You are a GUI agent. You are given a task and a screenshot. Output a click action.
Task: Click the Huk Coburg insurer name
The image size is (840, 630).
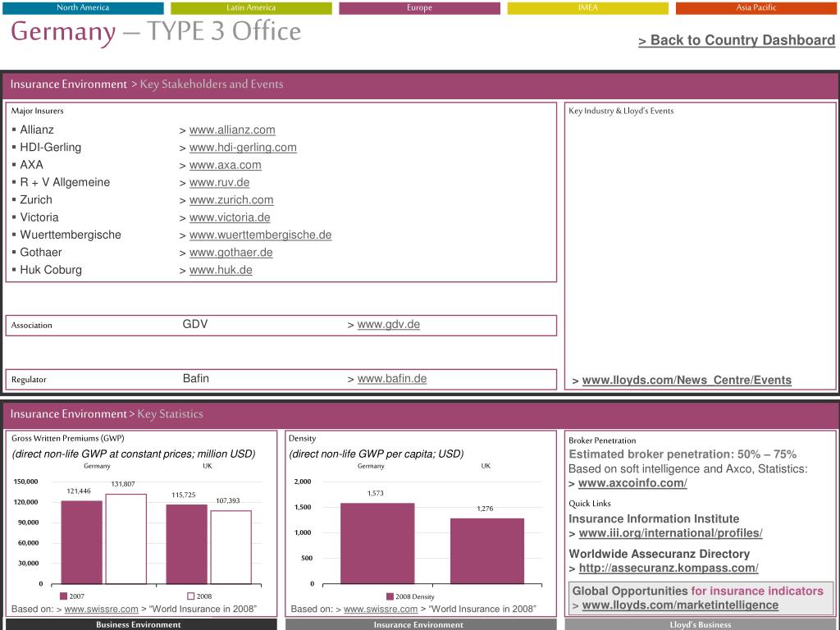point(51,270)
